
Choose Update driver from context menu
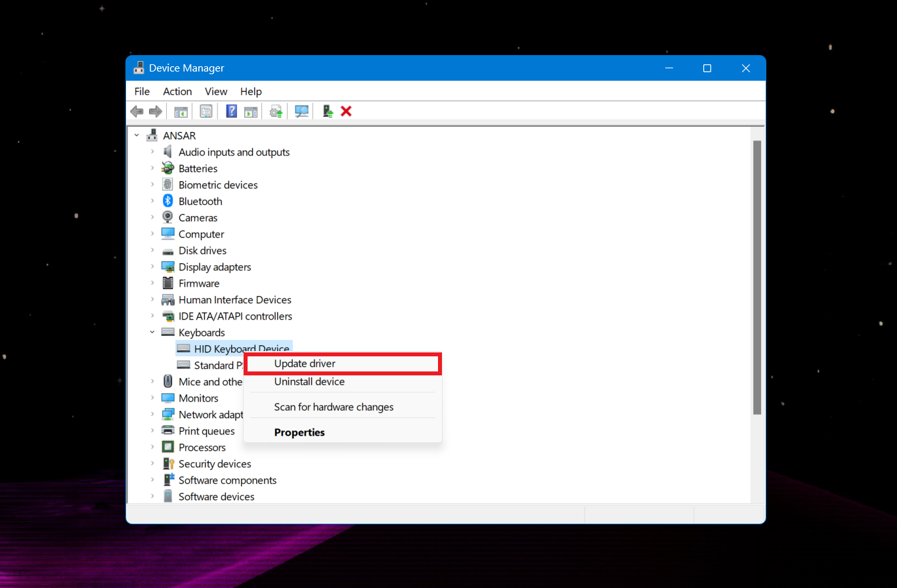pyautogui.click(x=304, y=363)
